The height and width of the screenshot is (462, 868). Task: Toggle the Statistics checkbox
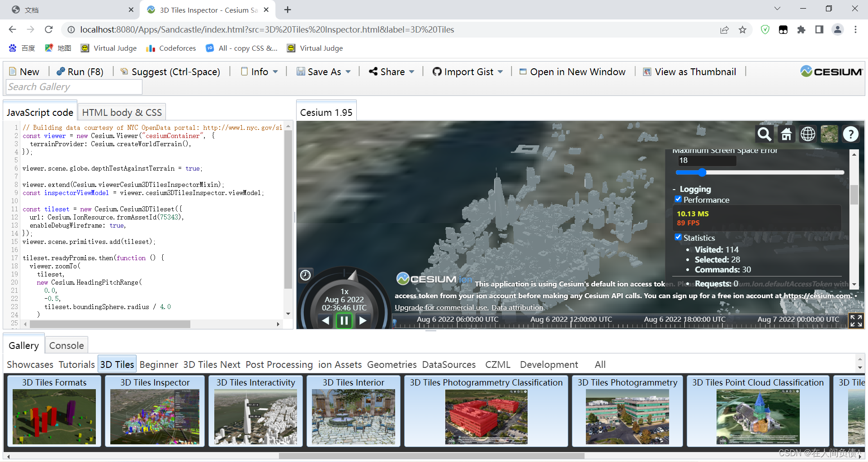(678, 237)
